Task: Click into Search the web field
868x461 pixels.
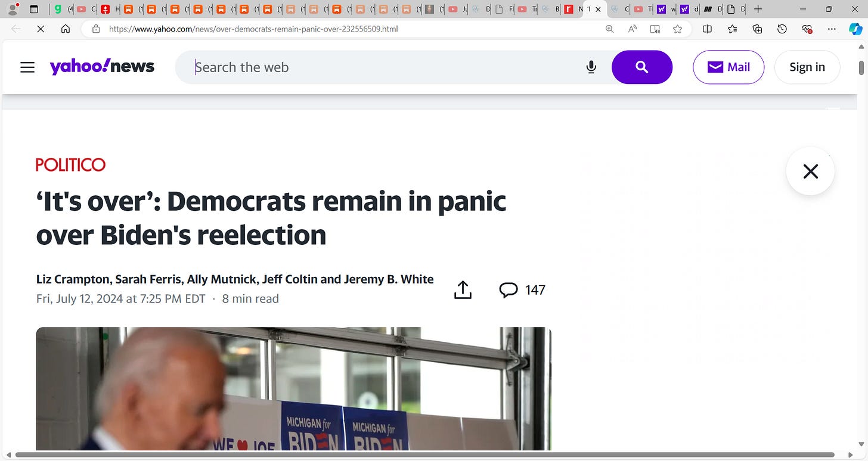Action: tap(387, 67)
